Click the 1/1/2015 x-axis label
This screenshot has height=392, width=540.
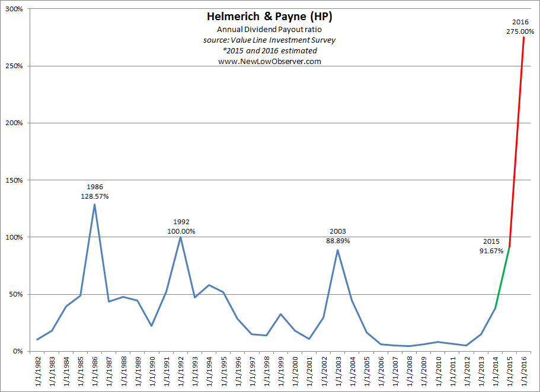(510, 371)
